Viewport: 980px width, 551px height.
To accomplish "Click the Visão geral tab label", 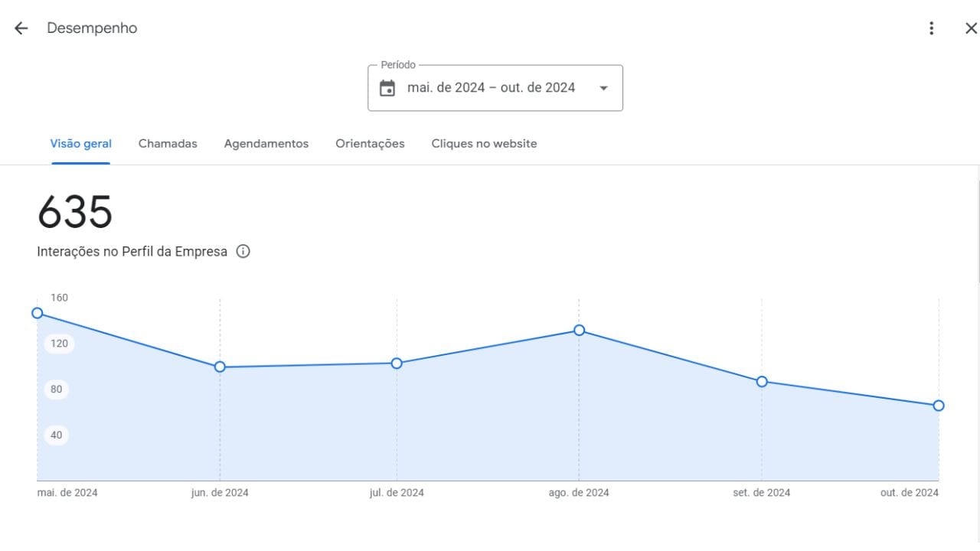I will pos(80,143).
